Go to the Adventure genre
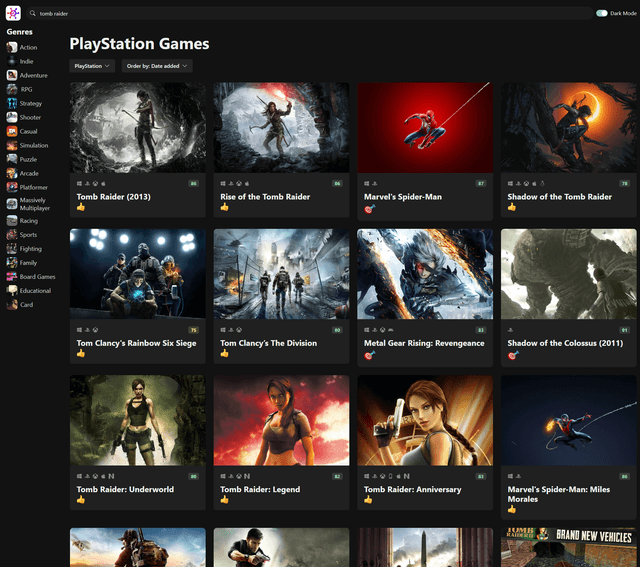 33,75
